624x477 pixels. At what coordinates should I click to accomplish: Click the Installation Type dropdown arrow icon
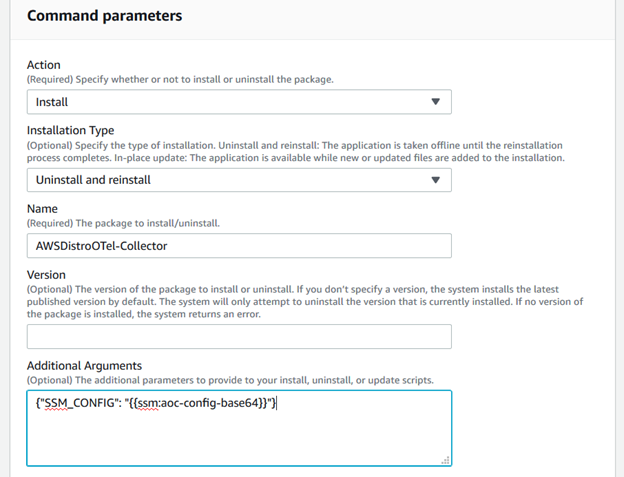pos(435,180)
